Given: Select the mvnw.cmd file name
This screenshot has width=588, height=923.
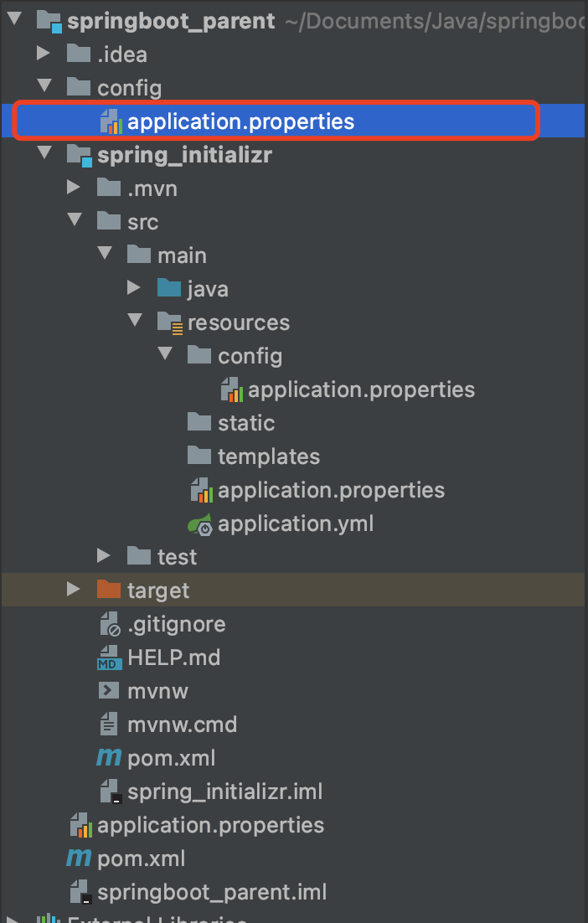Looking at the screenshot, I should (x=183, y=724).
